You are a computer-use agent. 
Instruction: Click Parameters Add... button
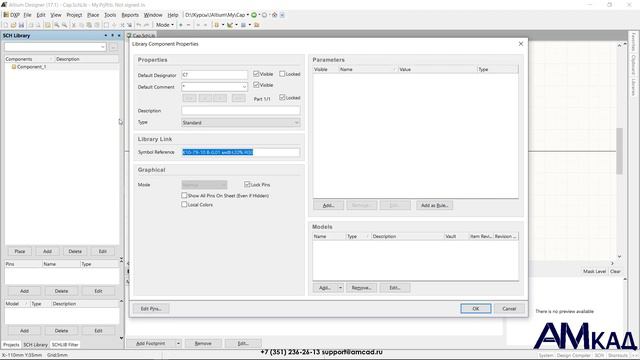328,205
